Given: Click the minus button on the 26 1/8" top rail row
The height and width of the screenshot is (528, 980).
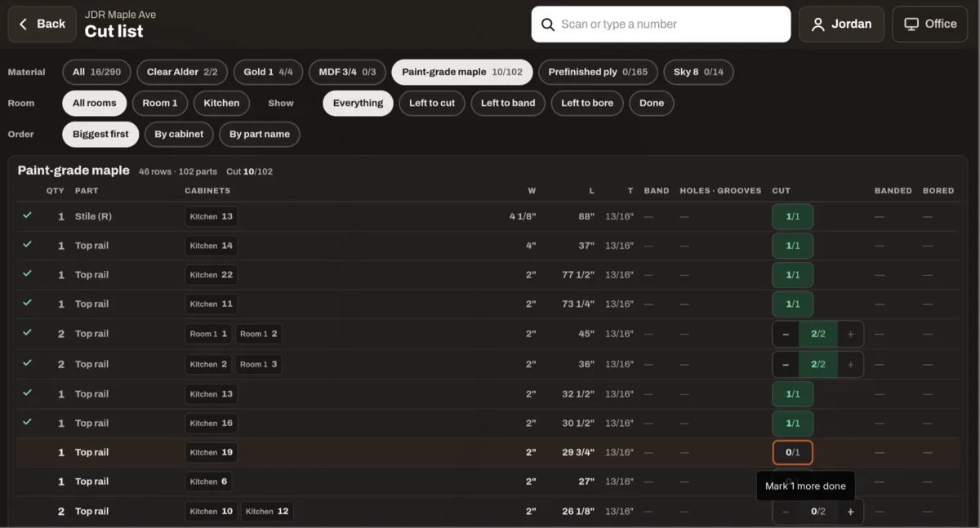Looking at the screenshot, I should (x=786, y=512).
